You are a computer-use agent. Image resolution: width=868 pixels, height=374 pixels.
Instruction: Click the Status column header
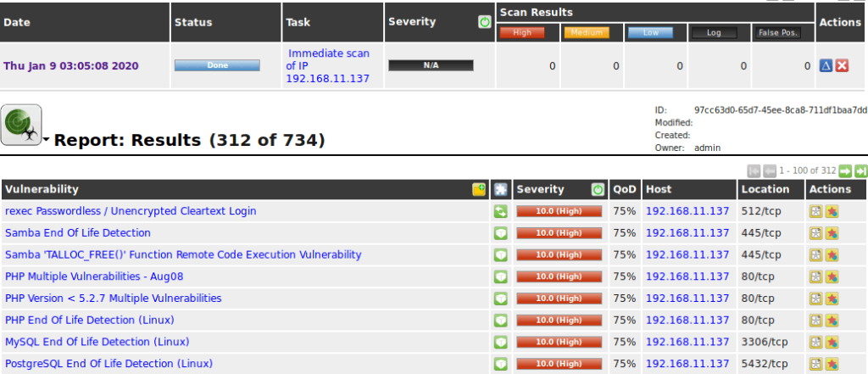coord(193,23)
